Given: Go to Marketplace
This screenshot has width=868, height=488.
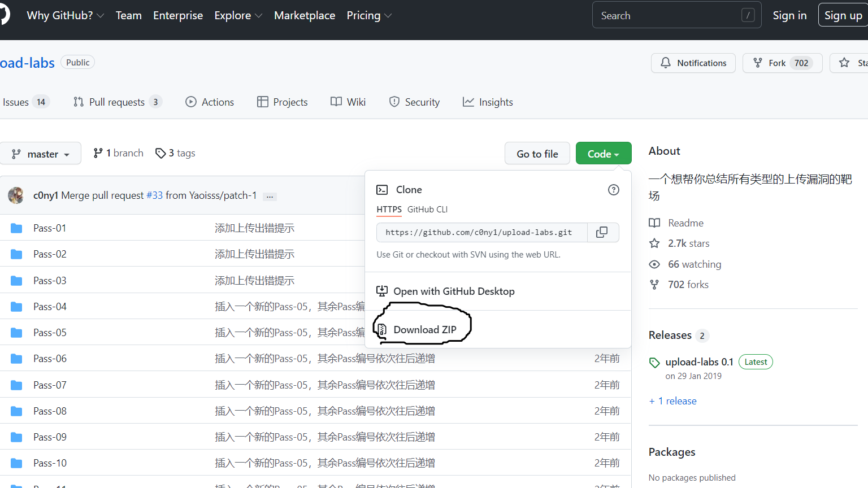Looking at the screenshot, I should click(x=305, y=16).
